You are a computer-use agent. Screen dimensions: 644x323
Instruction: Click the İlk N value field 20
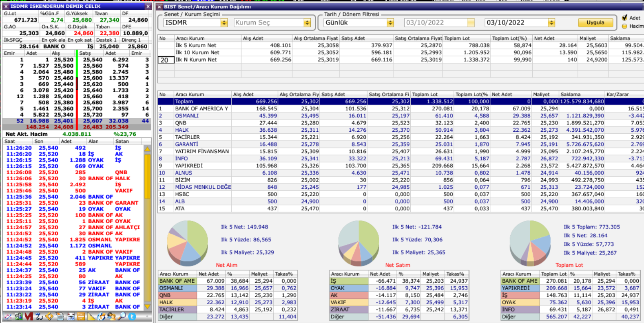pyautogui.click(x=165, y=60)
